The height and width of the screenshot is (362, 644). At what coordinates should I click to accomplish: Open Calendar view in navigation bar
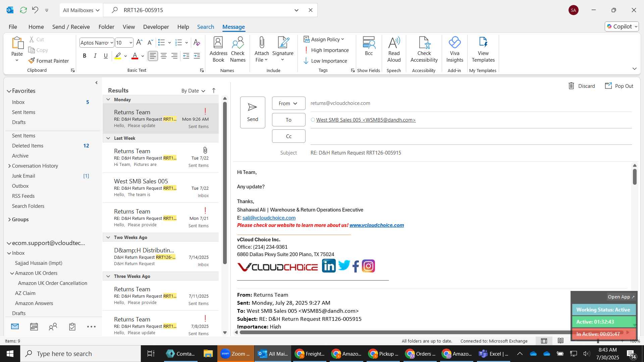tap(34, 326)
